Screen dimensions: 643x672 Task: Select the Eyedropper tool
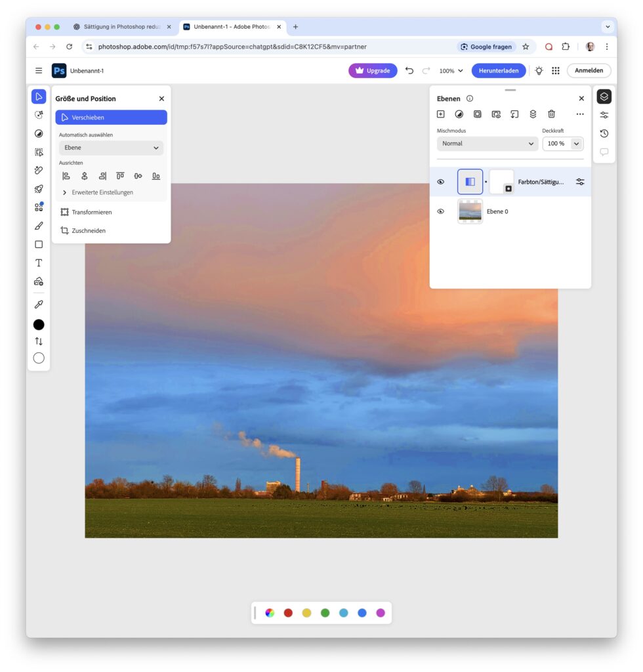(39, 304)
